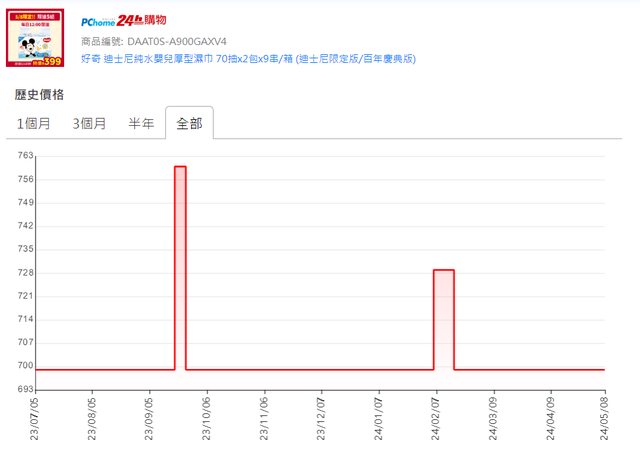Select the 全部 tab
Viewport: 640px width, 467px height.
tap(189, 124)
